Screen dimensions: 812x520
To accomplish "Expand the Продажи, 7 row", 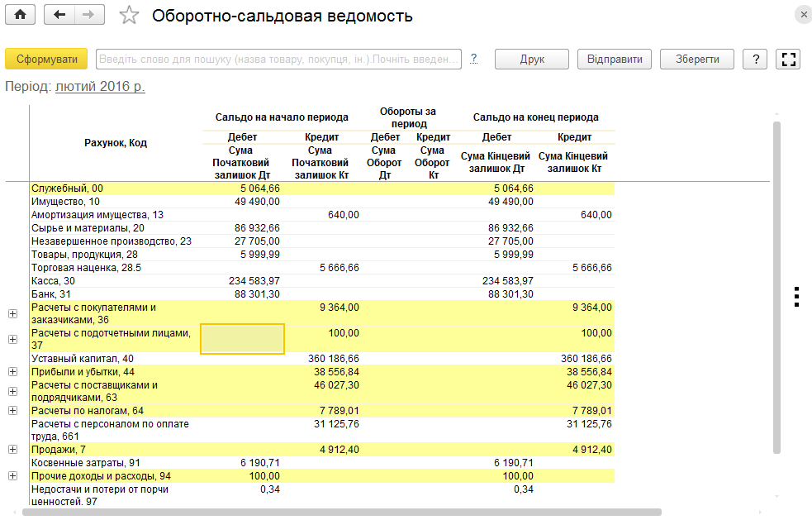I will point(13,450).
